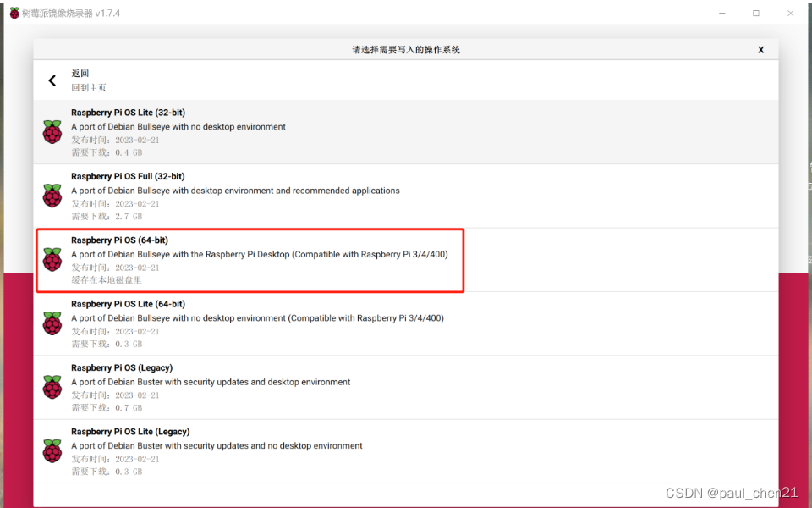This screenshot has width=812, height=508.
Task: Open 回到主页 to return to the home page
Action: [88, 87]
